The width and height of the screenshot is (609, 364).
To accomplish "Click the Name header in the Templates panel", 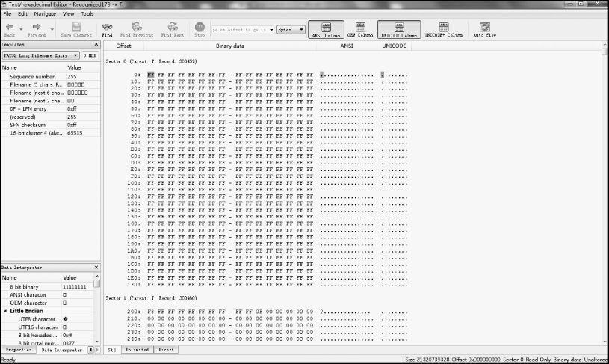I will (x=10, y=67).
